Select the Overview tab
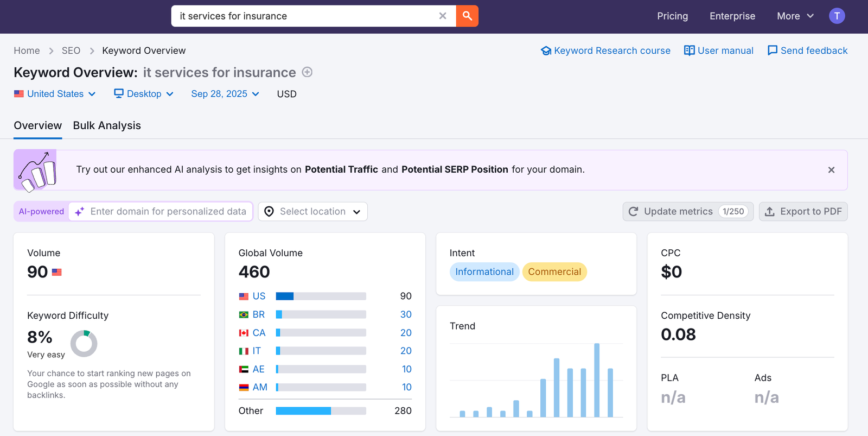 click(x=38, y=125)
